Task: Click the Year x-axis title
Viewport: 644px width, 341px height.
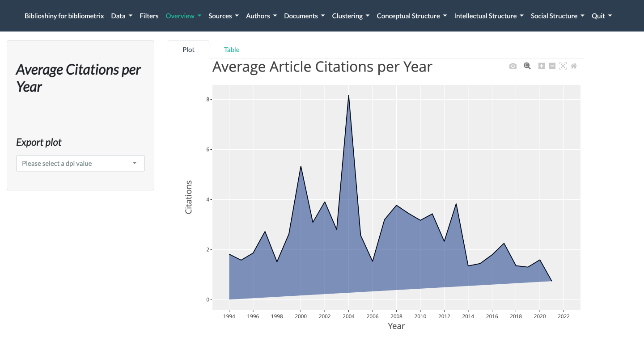Action: pos(396,326)
